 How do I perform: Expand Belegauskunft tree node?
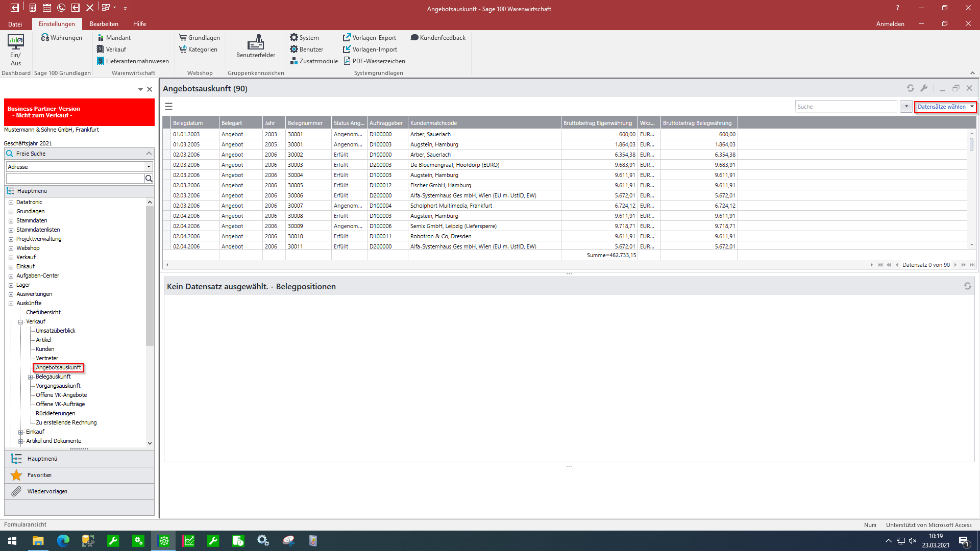point(30,377)
